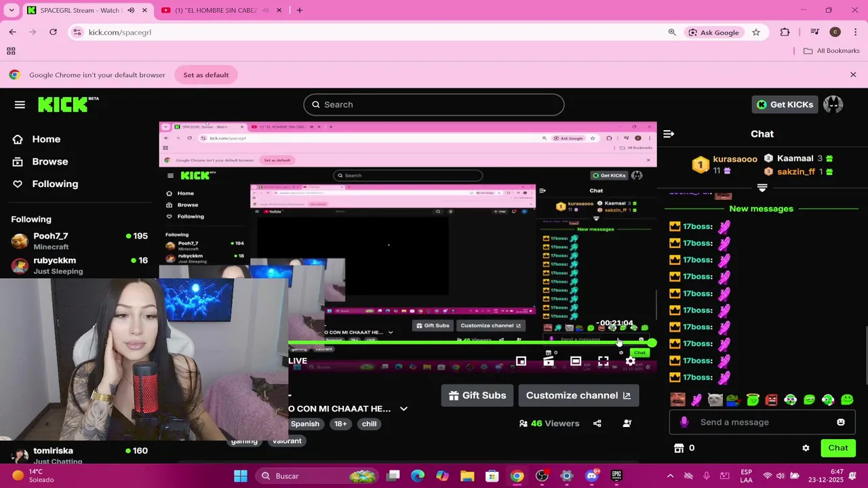Bookmark this page with the star icon
868x488 pixels.
point(756,32)
